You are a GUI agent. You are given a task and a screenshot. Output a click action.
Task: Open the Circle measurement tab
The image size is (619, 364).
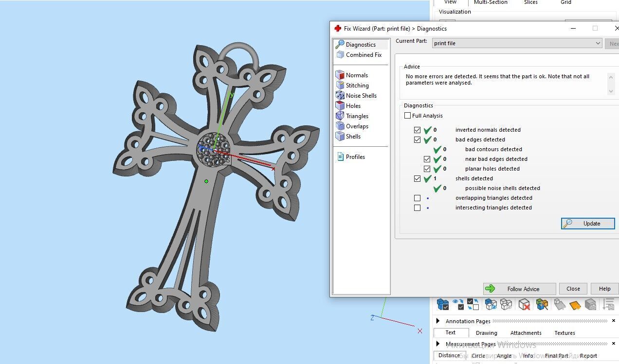(x=478, y=356)
